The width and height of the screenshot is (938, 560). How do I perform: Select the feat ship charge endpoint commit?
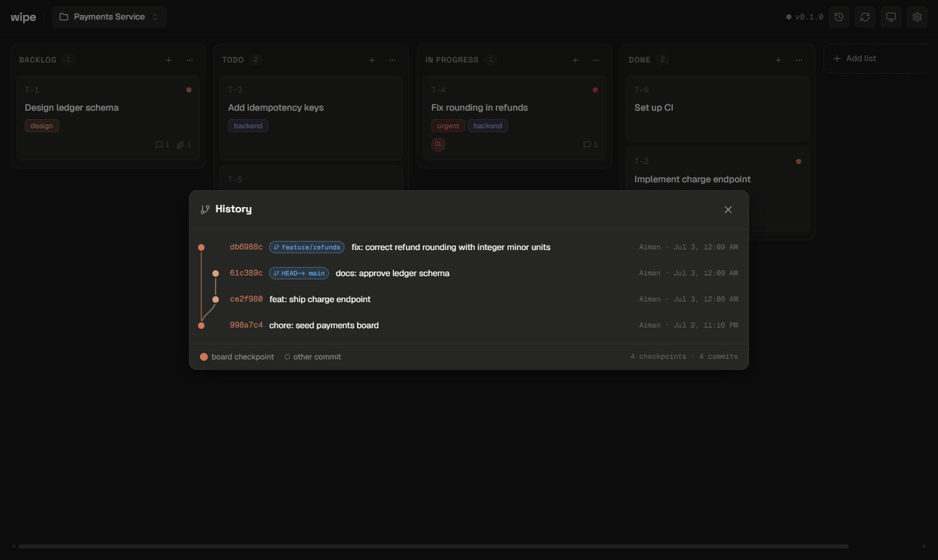(320, 300)
